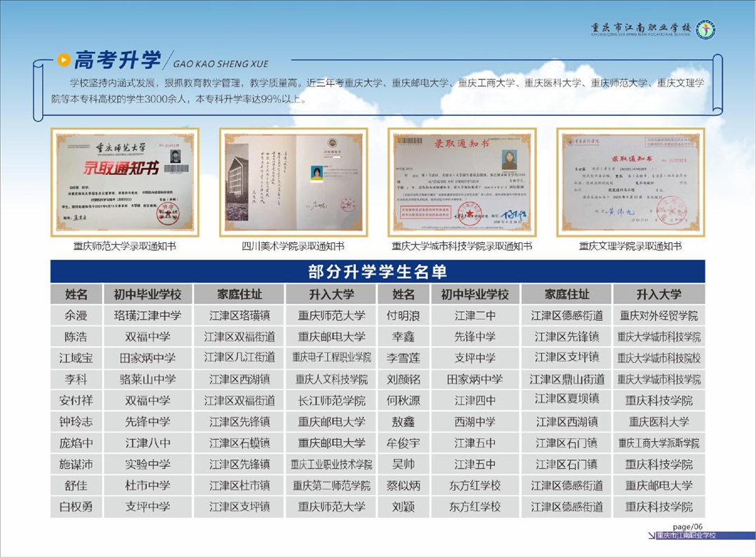The image size is (756, 557).
Task: Select the student name 敖鑫
Action: 404,421
